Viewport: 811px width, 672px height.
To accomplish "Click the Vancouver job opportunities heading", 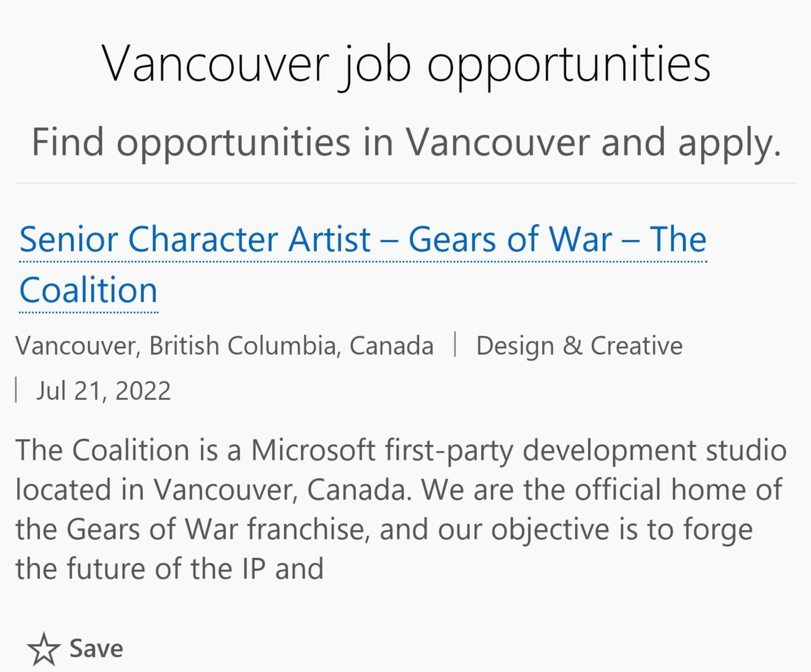I will click(x=406, y=65).
